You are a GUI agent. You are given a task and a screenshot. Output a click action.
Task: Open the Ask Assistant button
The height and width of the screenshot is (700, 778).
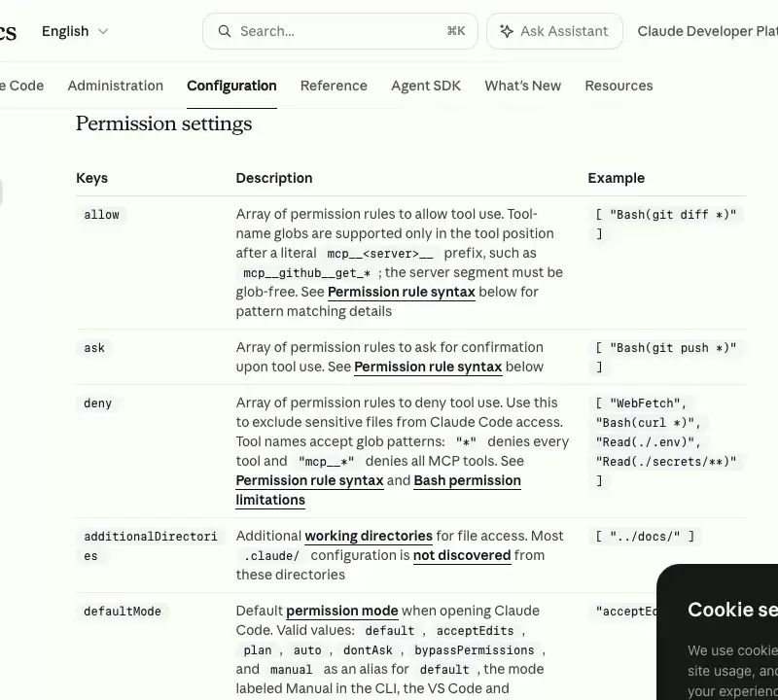(x=554, y=31)
